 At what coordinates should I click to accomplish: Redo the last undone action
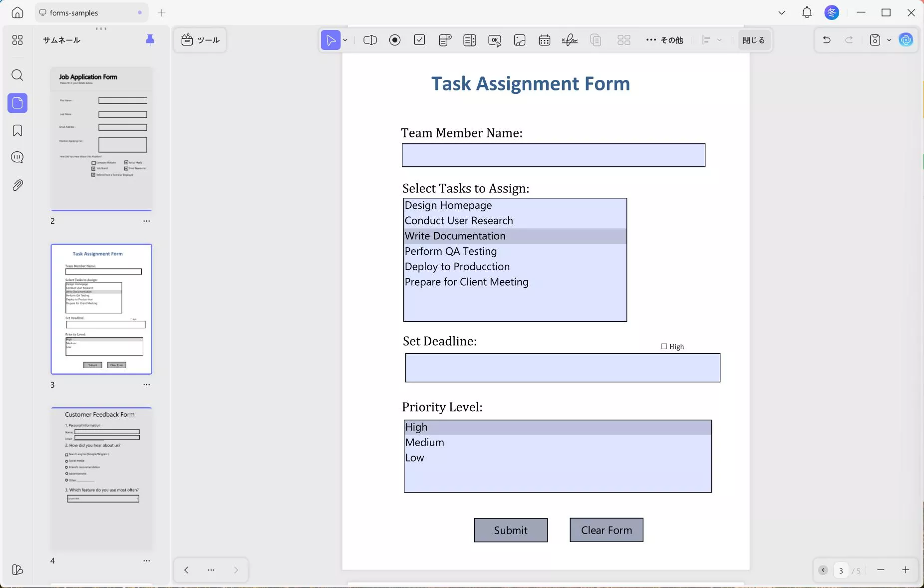(849, 40)
